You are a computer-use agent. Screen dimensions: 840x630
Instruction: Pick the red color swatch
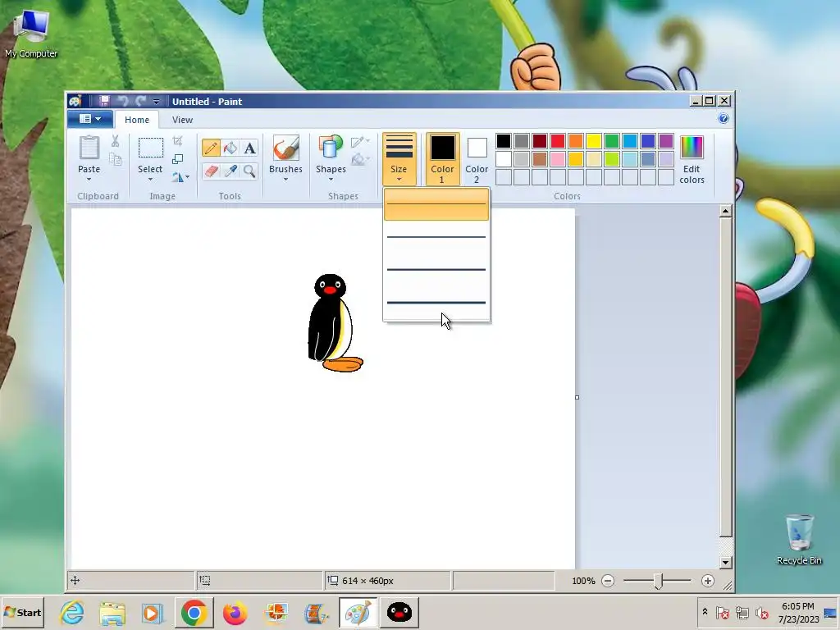click(558, 141)
